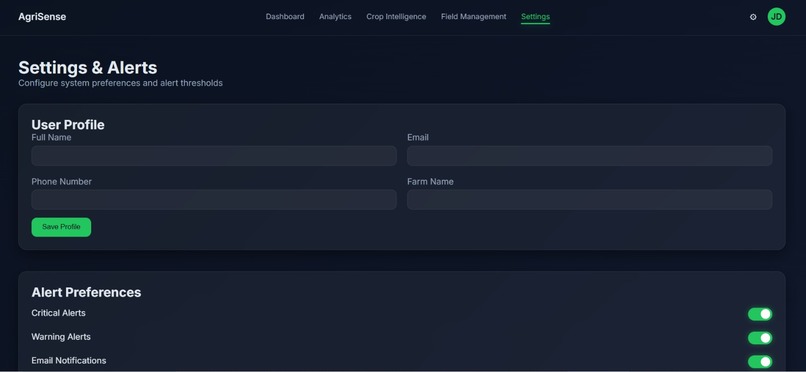Open the JD user avatar menu

(776, 17)
